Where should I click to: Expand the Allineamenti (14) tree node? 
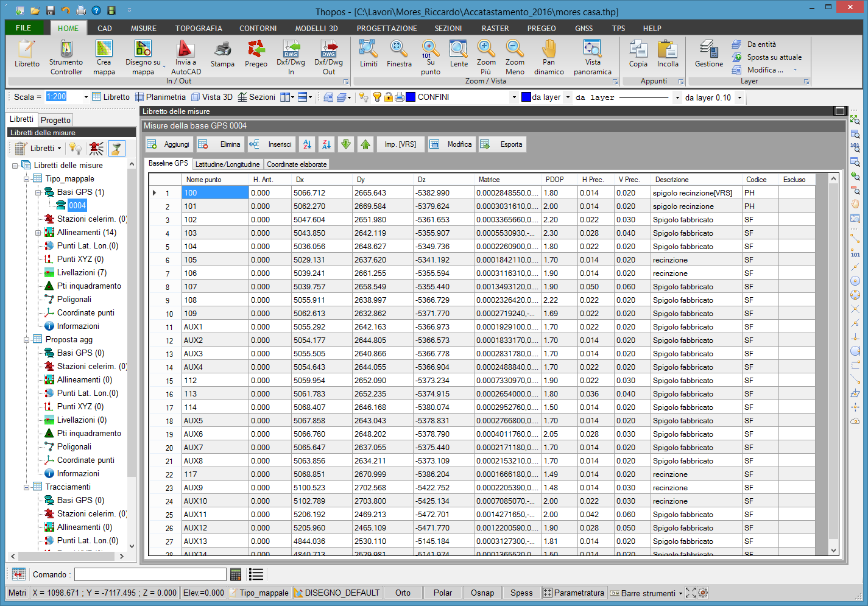coord(38,233)
